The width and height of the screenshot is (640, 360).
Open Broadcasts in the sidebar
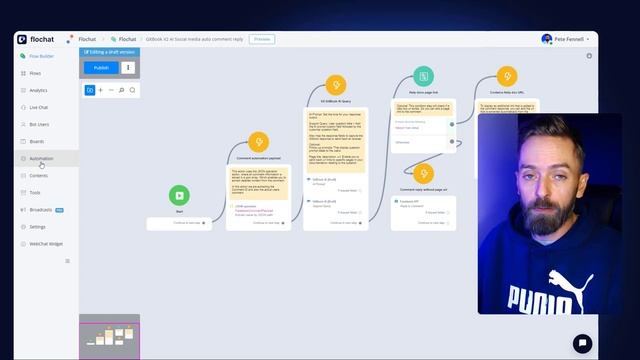(x=42, y=210)
